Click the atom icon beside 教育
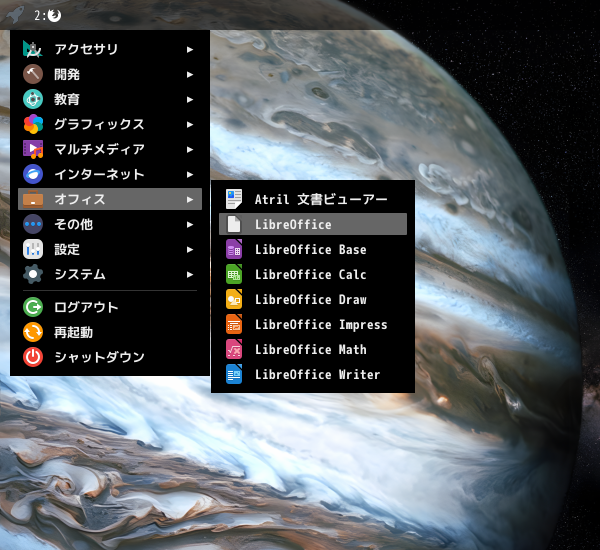 pyautogui.click(x=33, y=99)
